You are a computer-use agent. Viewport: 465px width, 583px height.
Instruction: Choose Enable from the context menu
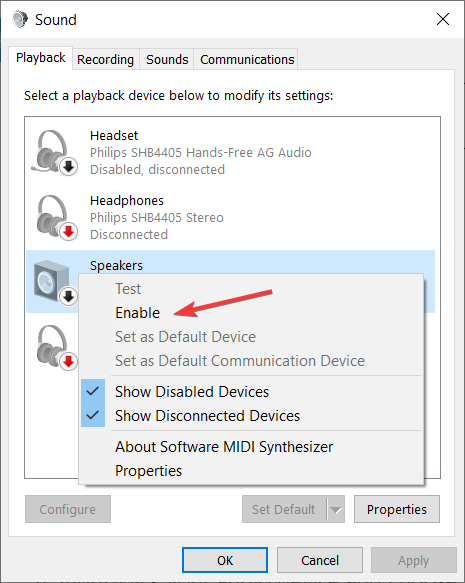(x=137, y=313)
